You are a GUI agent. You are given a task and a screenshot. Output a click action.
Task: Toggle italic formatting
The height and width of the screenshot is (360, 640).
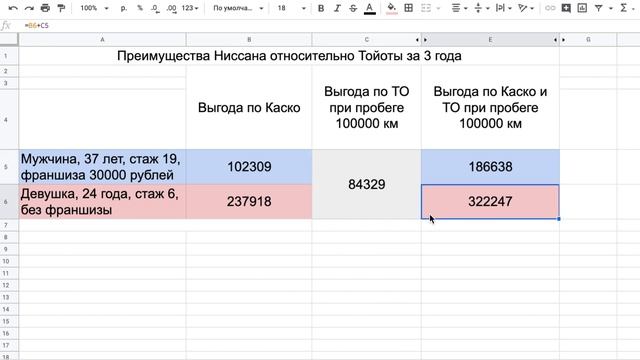pyautogui.click(x=337, y=8)
